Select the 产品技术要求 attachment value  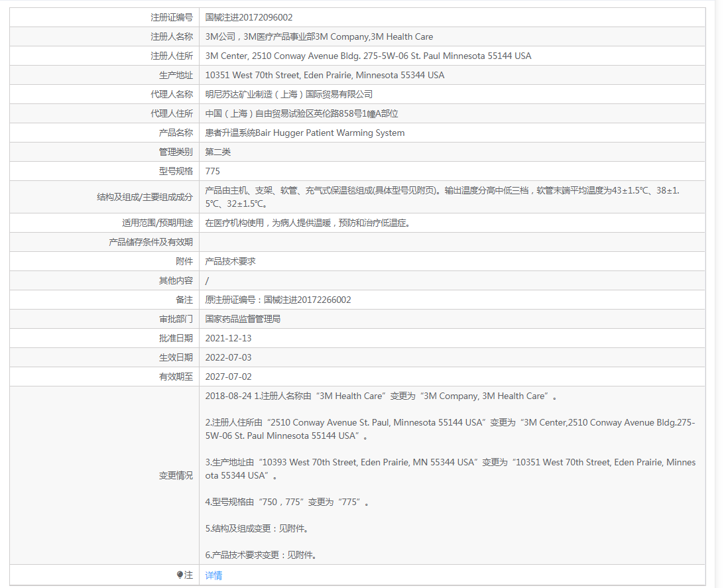230,261
